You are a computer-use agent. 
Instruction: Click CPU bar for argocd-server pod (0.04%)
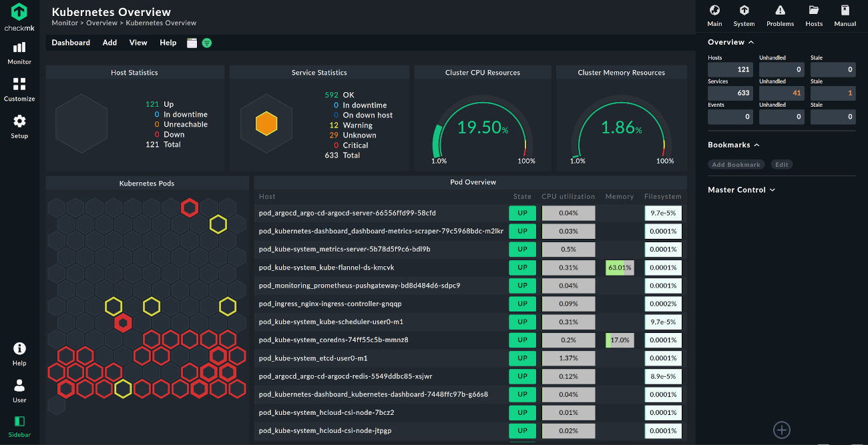[568, 213]
